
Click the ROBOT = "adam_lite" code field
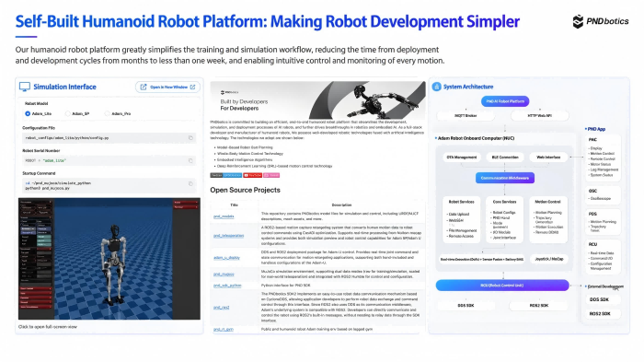(109, 160)
